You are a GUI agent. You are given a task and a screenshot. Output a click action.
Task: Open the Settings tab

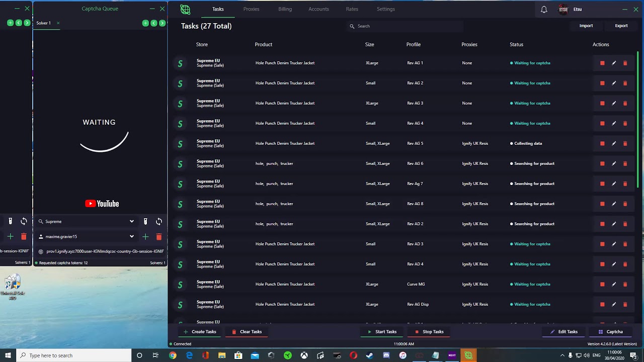click(386, 9)
